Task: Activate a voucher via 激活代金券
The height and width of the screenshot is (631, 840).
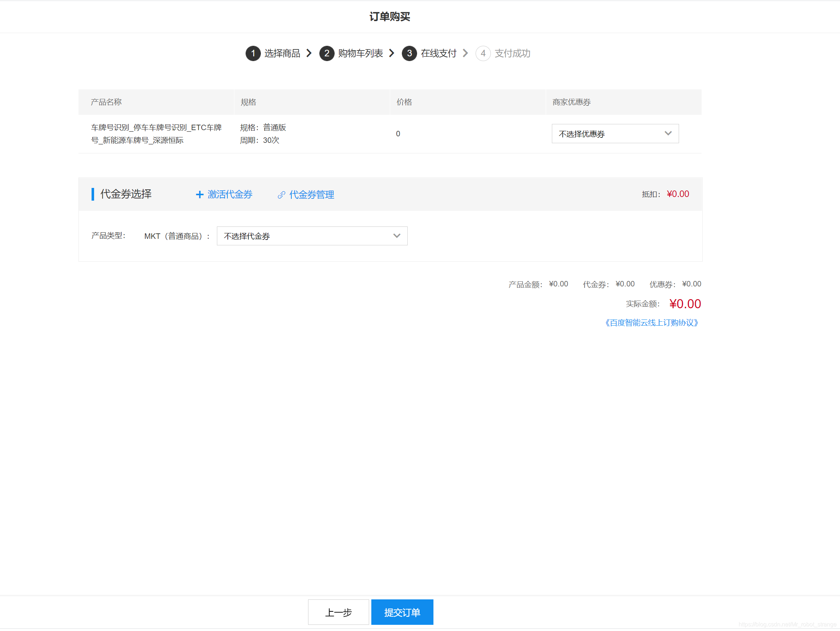Action: [x=229, y=194]
